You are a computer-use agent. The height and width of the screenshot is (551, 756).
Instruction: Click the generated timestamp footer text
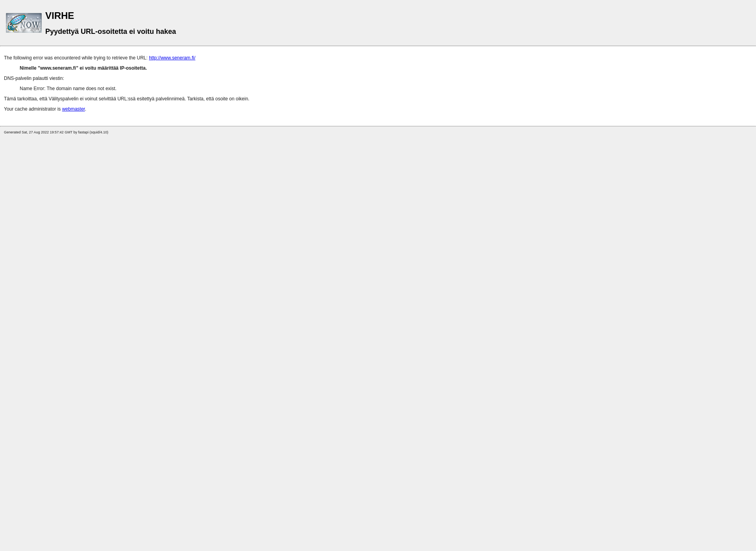(56, 132)
